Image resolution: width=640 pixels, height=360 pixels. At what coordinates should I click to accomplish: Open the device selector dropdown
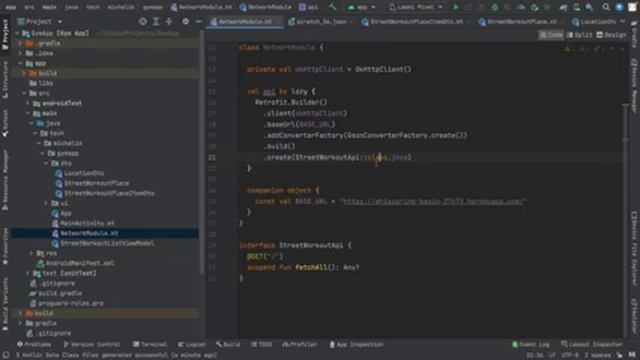(416, 7)
